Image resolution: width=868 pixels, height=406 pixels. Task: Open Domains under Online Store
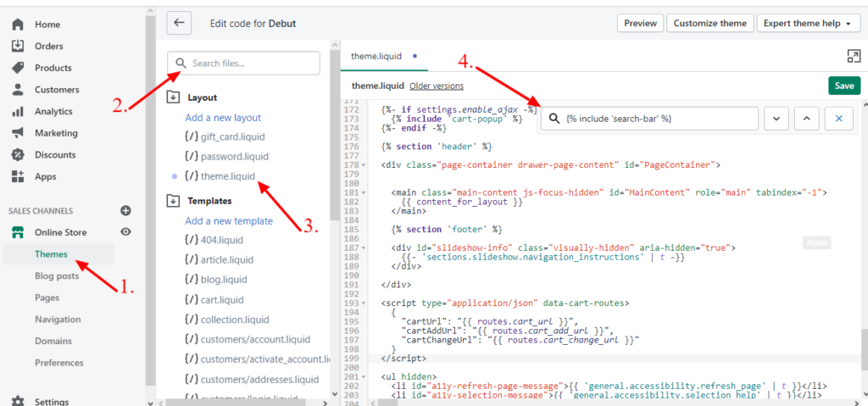point(53,342)
